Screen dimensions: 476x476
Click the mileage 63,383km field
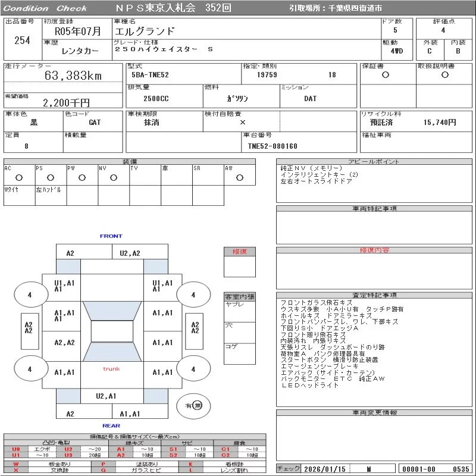click(x=73, y=76)
